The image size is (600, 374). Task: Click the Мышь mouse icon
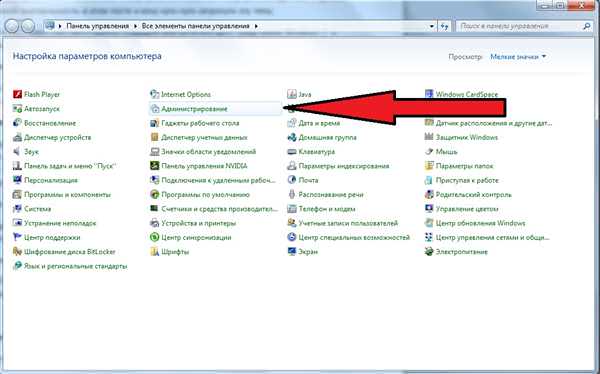point(429,152)
